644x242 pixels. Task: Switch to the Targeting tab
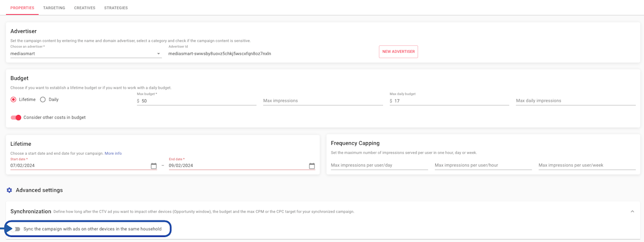click(54, 8)
